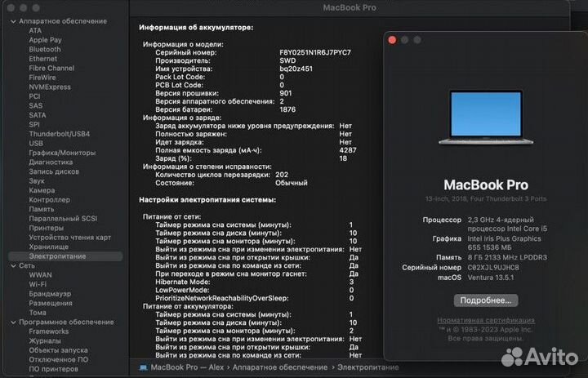588x378 pixels.
Task: Click Электропитание in path bar
Action: (x=367, y=367)
